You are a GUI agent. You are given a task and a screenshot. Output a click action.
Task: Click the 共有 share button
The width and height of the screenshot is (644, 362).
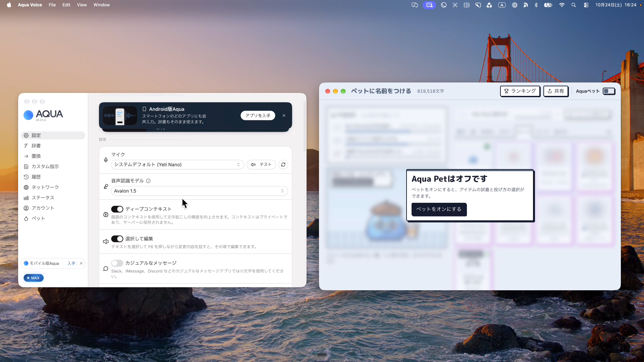coord(555,91)
